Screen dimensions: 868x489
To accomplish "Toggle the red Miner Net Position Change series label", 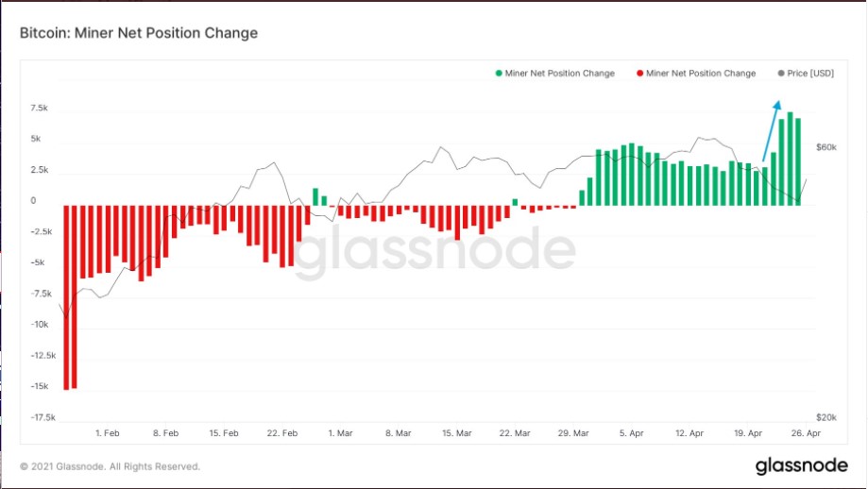I will [x=701, y=74].
